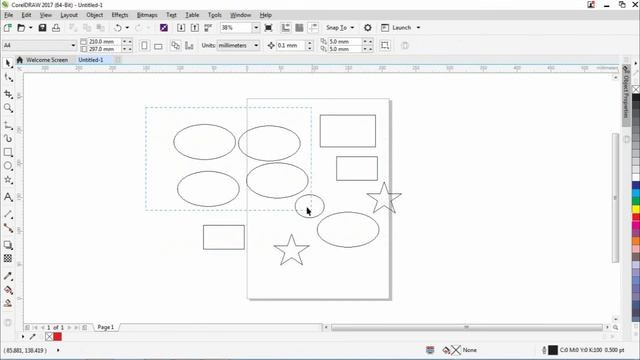This screenshot has height=360, width=640.
Task: Select the Ellipse tool
Action: (x=8, y=166)
